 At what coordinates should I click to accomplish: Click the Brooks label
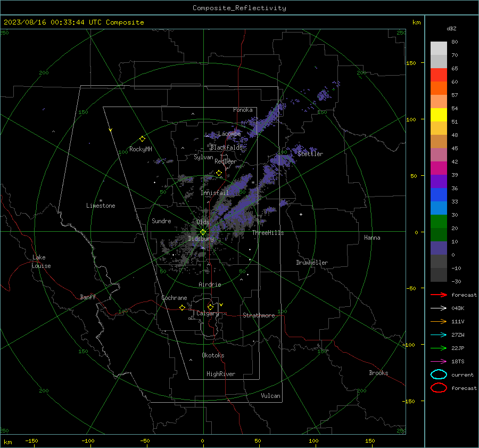(378, 373)
